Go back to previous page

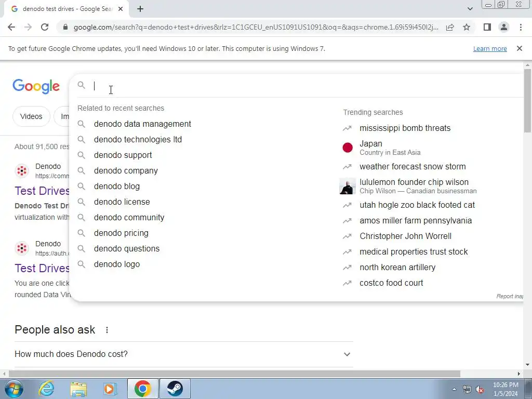pos(11,27)
